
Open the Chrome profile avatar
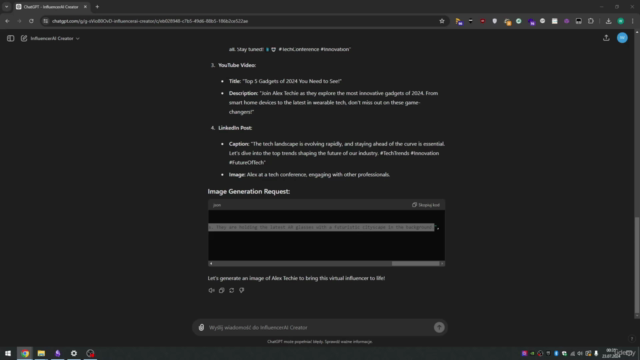pos(620,21)
